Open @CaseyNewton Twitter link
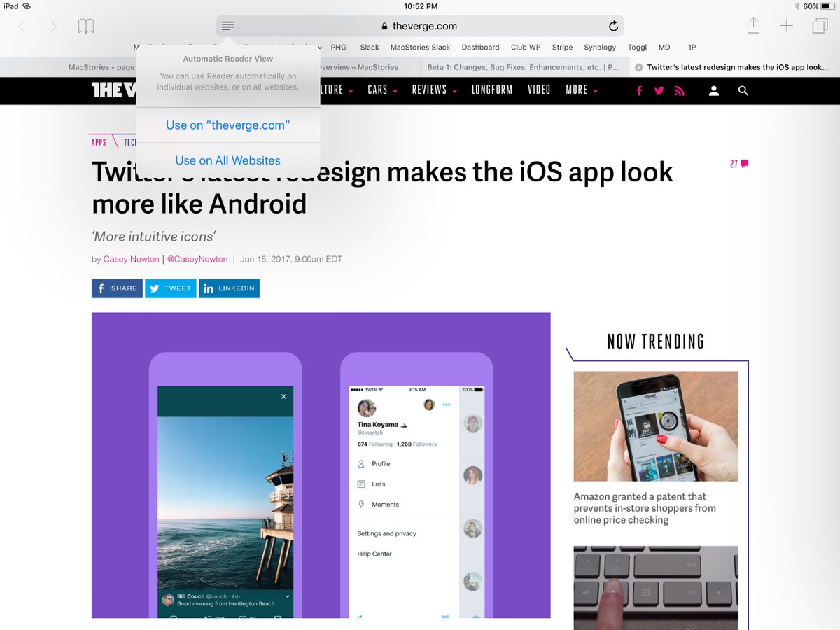The height and width of the screenshot is (630, 840). pos(197,259)
